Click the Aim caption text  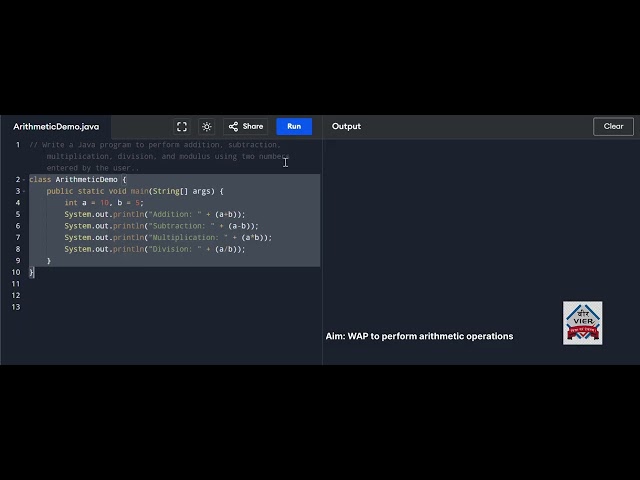coord(419,336)
